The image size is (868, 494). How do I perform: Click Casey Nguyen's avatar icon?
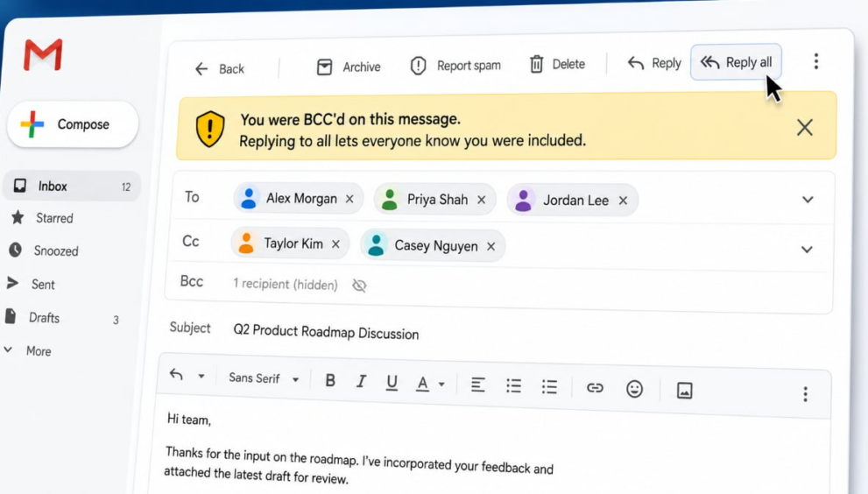[376, 244]
